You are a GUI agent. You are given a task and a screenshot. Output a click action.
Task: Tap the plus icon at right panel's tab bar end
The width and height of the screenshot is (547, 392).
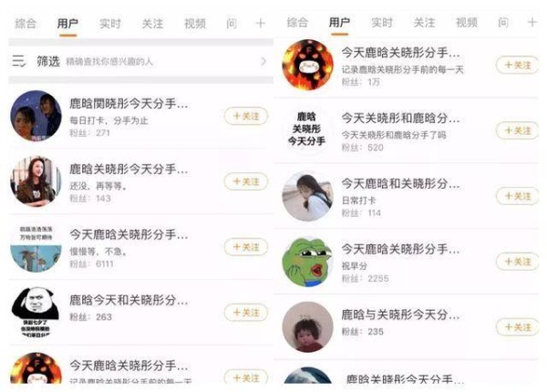click(x=532, y=22)
